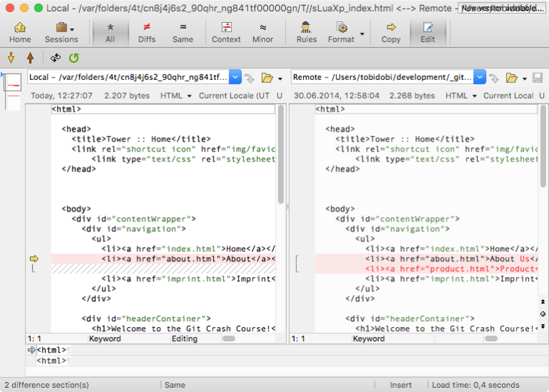Expand the Local file path dropdown
The height and width of the screenshot is (392, 549).
click(236, 77)
